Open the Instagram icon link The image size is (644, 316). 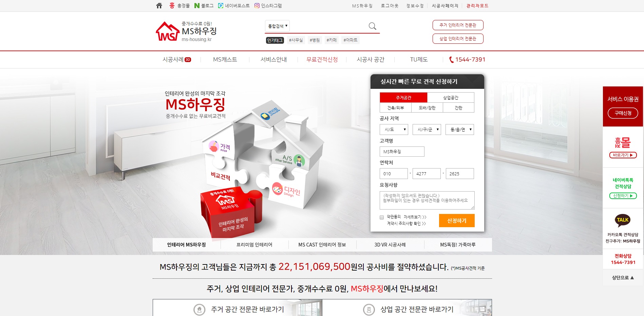257,5
